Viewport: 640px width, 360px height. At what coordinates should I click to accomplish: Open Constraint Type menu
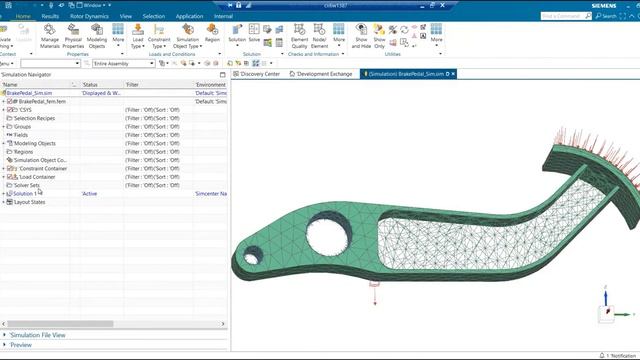(x=159, y=36)
